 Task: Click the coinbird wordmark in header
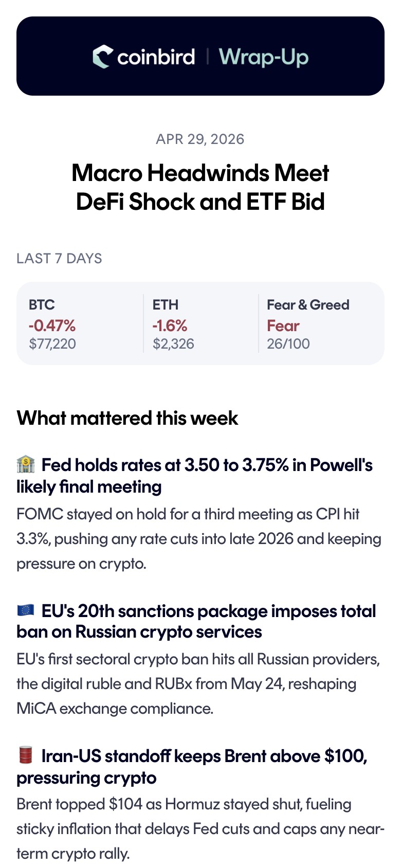156,57
